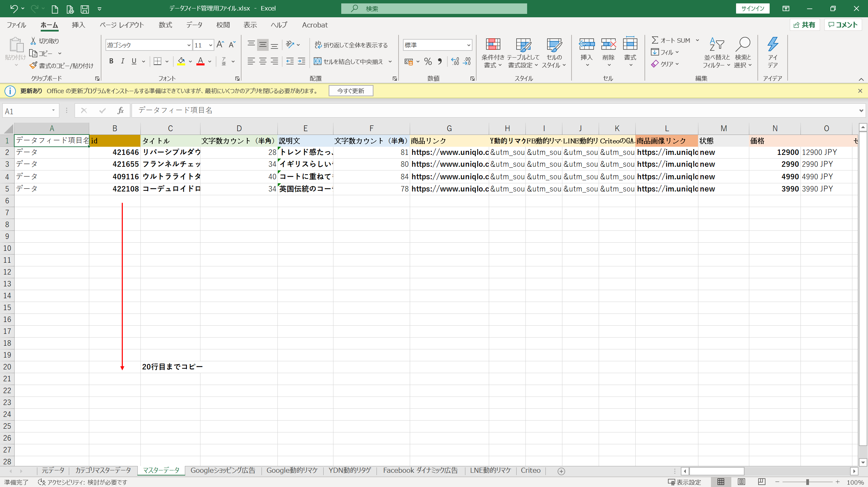The width and height of the screenshot is (868, 487).
Task: Switch to Page Layout view in status bar
Action: 741,482
